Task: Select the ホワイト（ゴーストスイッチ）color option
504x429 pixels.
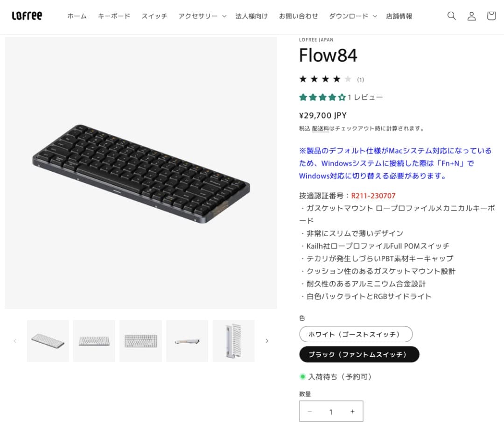Action: pyautogui.click(x=356, y=334)
